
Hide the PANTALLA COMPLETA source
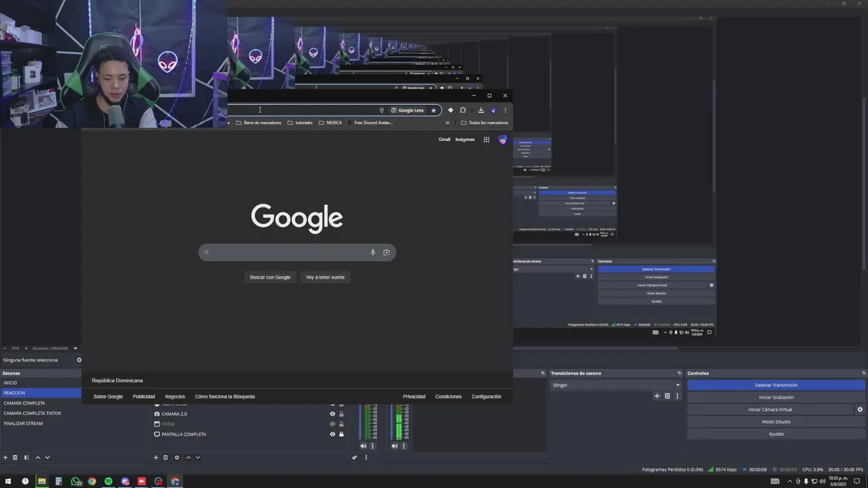tap(332, 434)
